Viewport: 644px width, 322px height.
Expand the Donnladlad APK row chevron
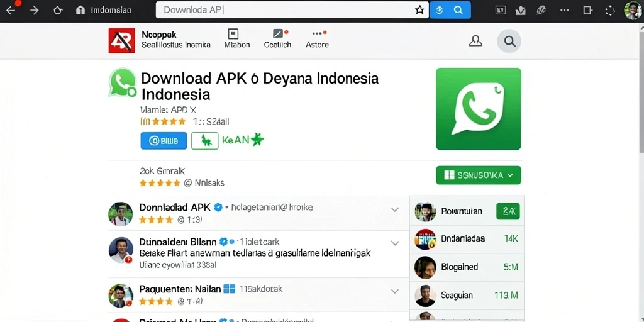coord(395,209)
